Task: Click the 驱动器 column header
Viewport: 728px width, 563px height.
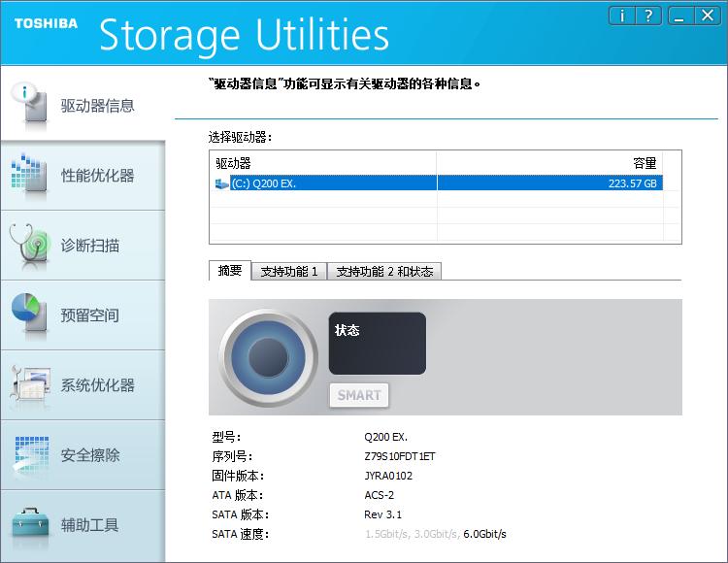Action: [322, 163]
